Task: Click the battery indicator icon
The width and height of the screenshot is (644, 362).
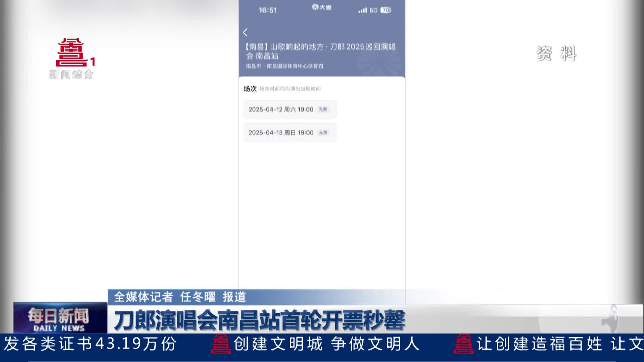Action: tap(386, 10)
